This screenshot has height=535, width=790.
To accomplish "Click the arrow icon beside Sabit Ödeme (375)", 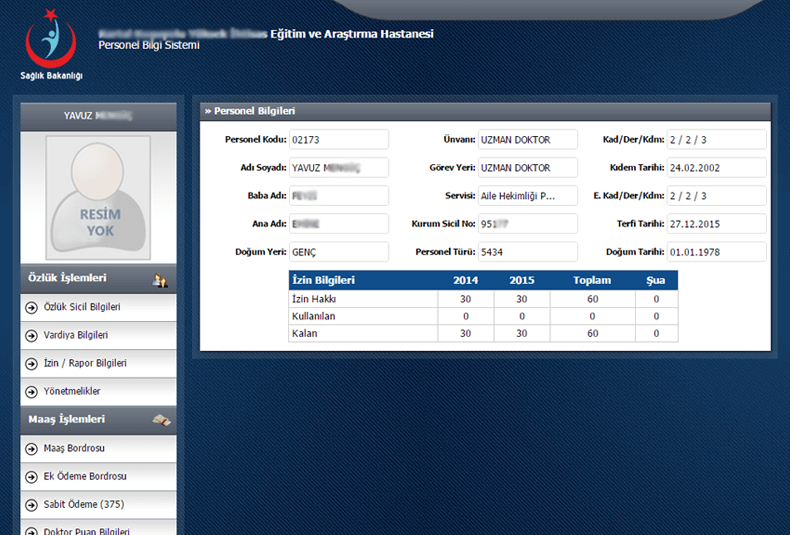I will pos(32,504).
